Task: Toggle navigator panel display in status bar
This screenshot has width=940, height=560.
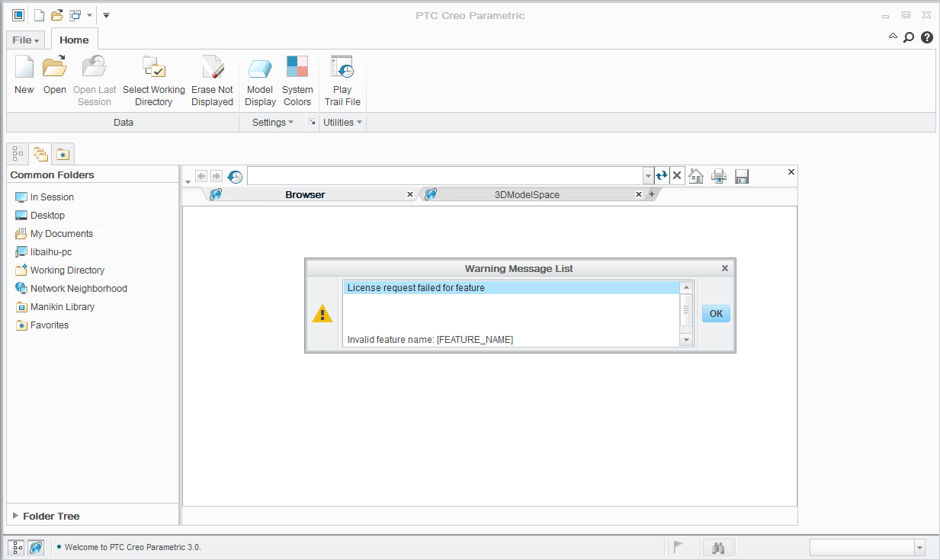Action: click(18, 547)
